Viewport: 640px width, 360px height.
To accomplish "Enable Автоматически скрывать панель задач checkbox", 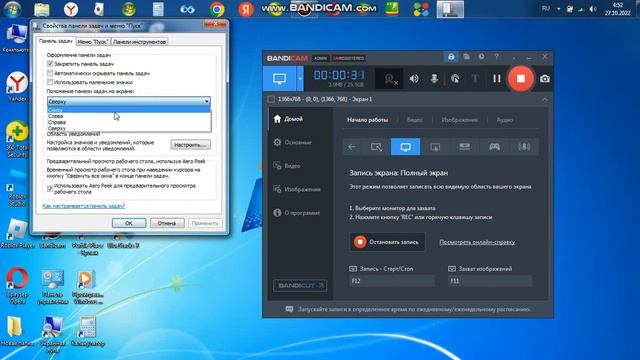I will 50,73.
